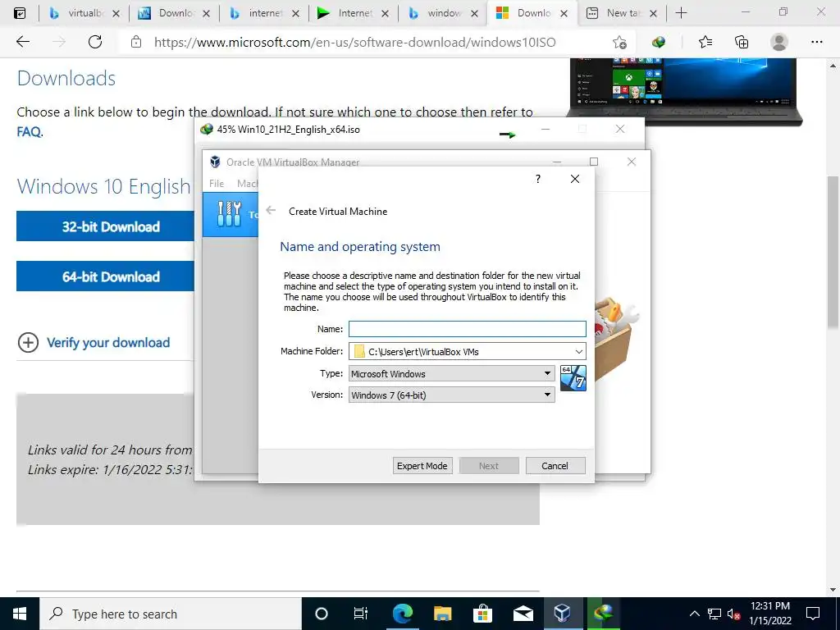Click the page vertical scrollbar
Viewport: 840px width, 630px height.
click(x=833, y=252)
